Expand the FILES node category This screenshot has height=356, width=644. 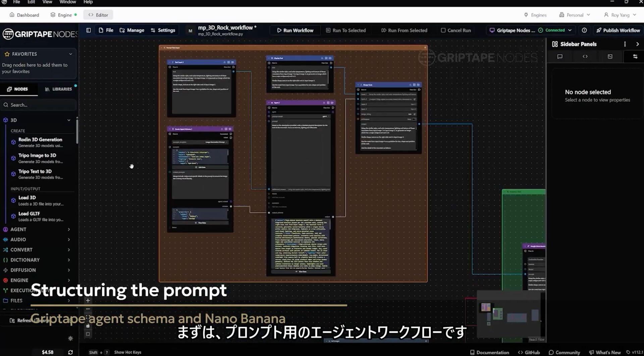[x=69, y=301]
